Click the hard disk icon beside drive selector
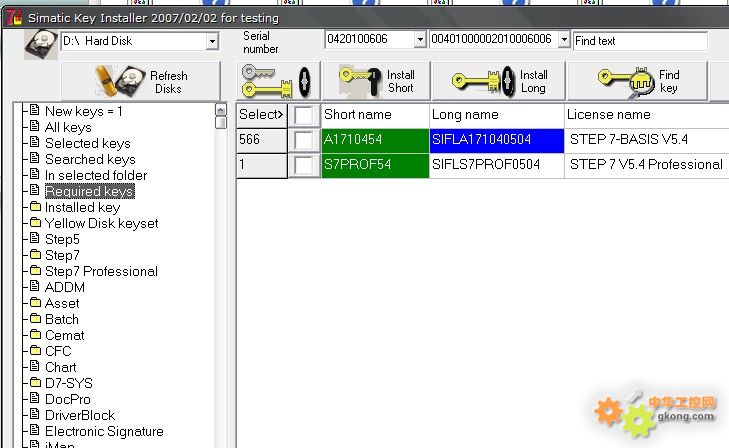 (41, 44)
